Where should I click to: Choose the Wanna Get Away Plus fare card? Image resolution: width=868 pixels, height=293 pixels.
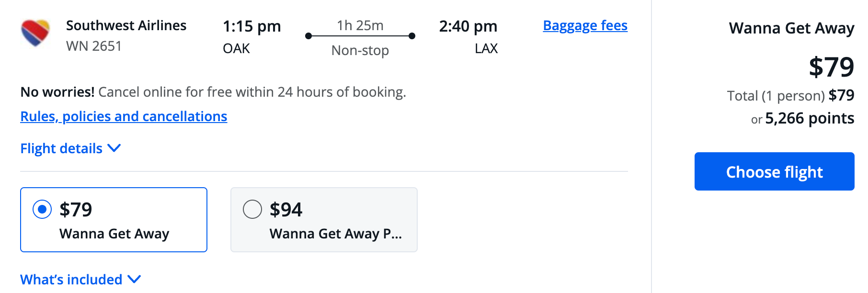point(324,220)
